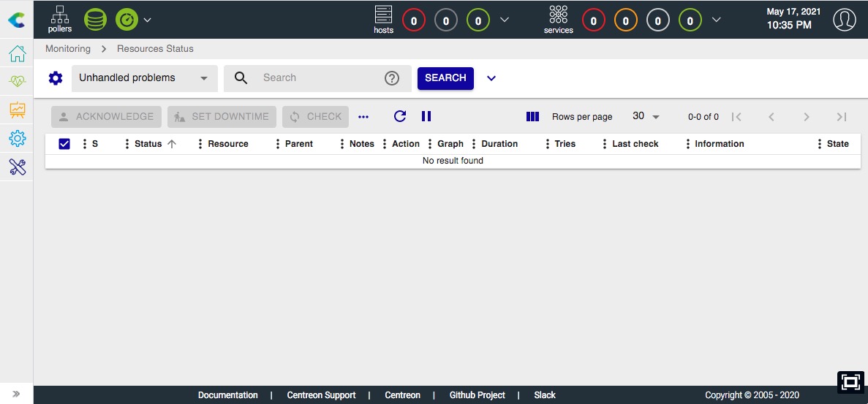Open Configuration gear in the sidebar
This screenshot has width=868, height=404.
(17, 138)
